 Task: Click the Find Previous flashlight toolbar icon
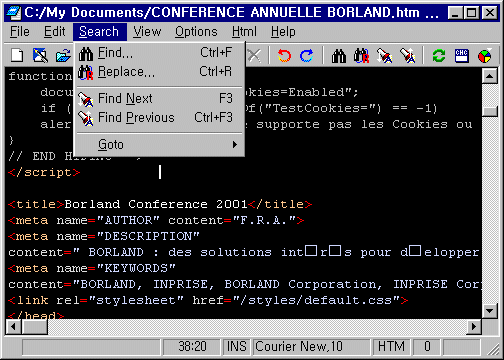click(x=408, y=56)
